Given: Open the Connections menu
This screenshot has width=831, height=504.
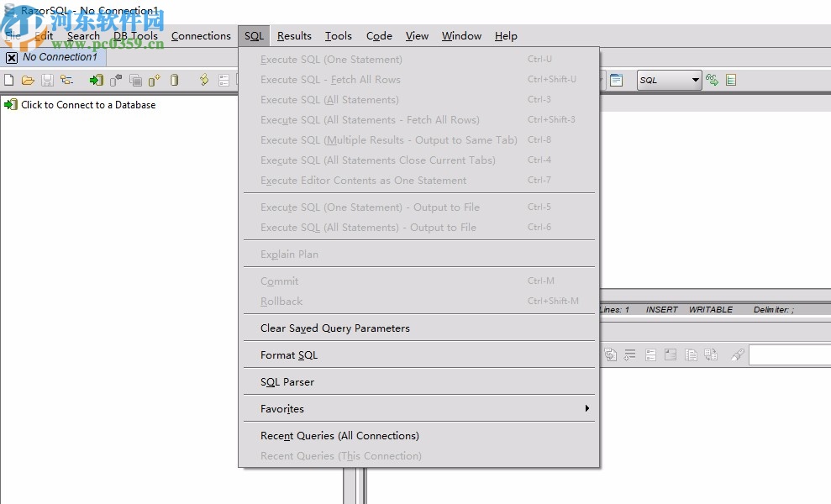Looking at the screenshot, I should tap(201, 35).
